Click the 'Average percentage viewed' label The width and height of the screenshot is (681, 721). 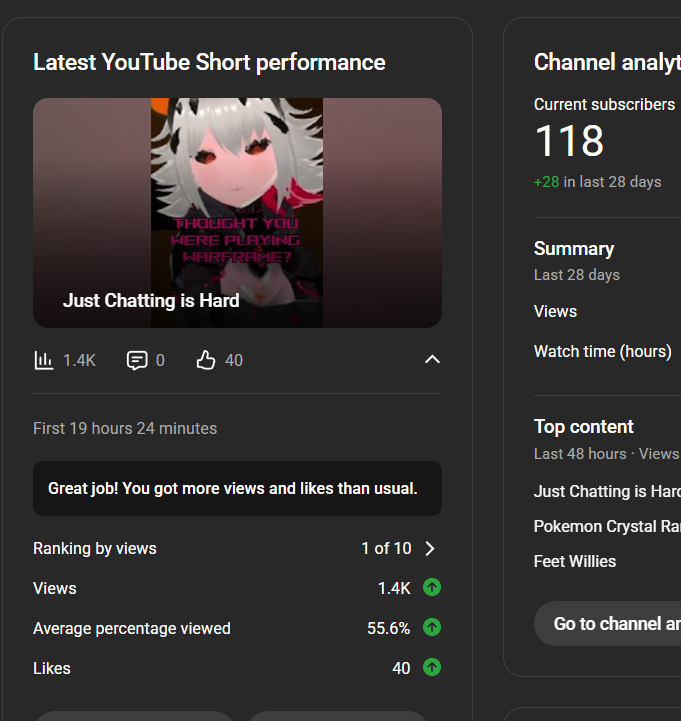[132, 628]
